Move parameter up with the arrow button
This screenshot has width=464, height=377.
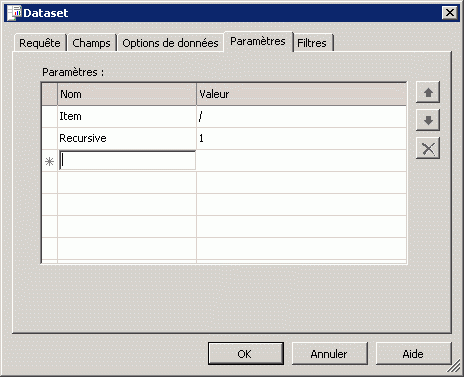click(x=428, y=92)
